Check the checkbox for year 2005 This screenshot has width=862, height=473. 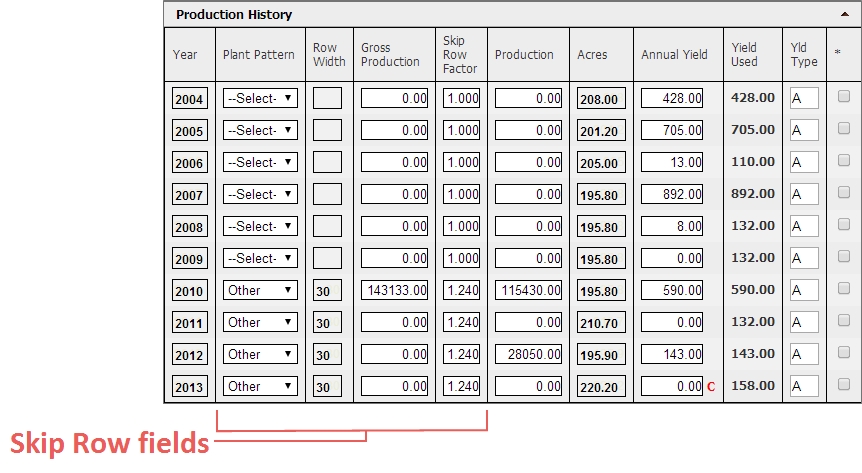(843, 128)
